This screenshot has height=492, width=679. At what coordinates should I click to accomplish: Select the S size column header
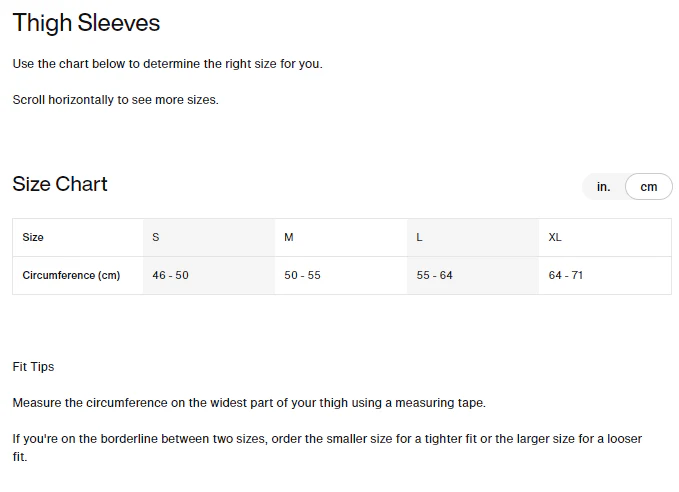point(209,237)
